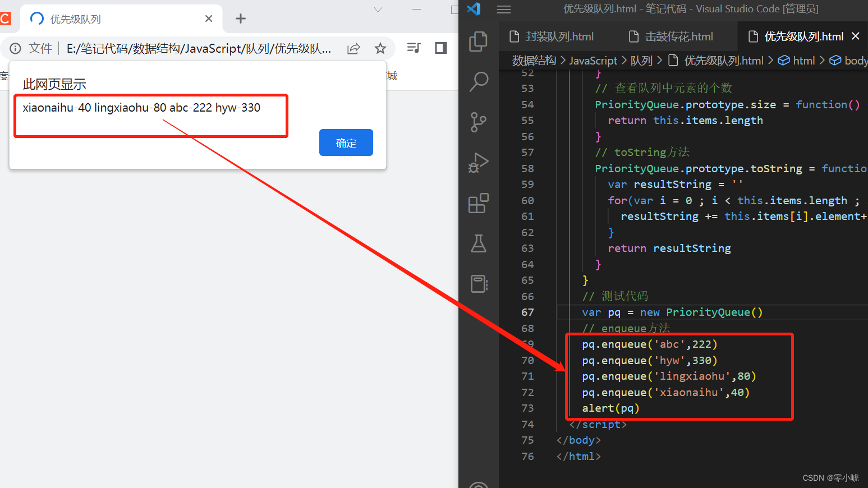The image size is (868, 488).
Task: Click the closing </body> tag line
Action: pyautogui.click(x=578, y=440)
